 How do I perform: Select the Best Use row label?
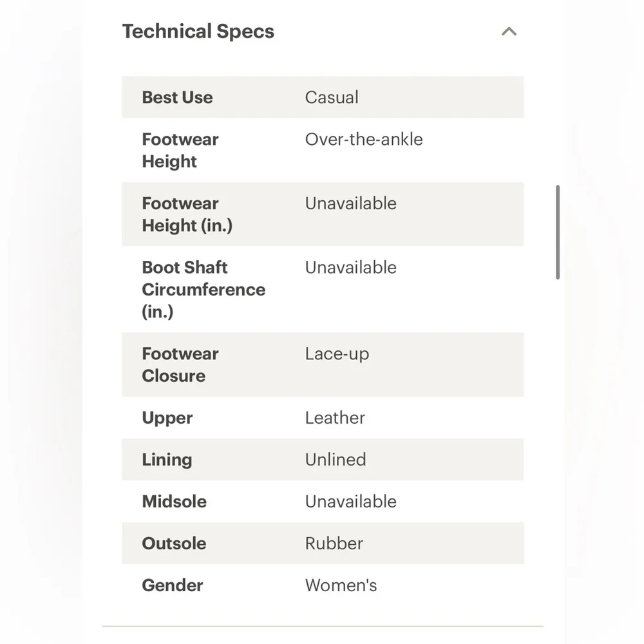pyautogui.click(x=177, y=97)
